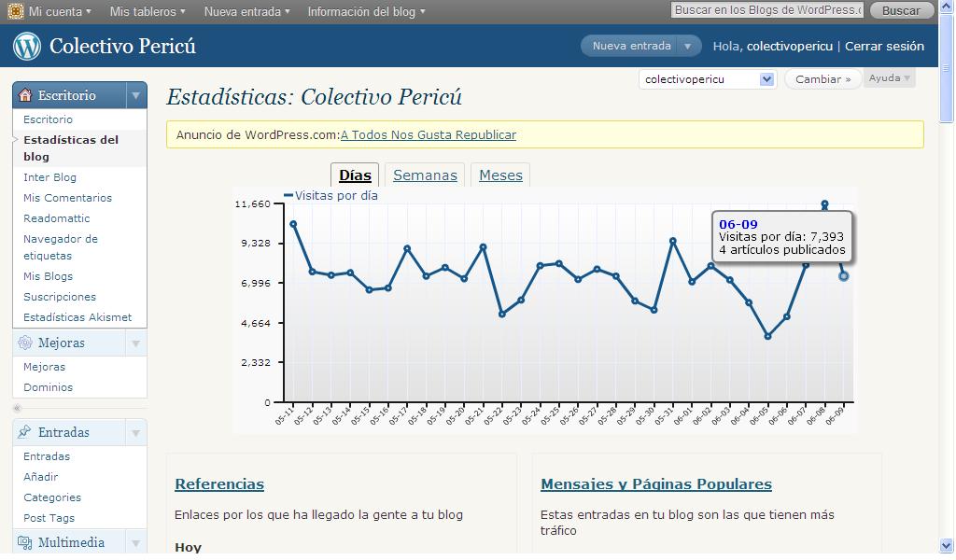Click the WordPress logo icon in header

click(27, 46)
